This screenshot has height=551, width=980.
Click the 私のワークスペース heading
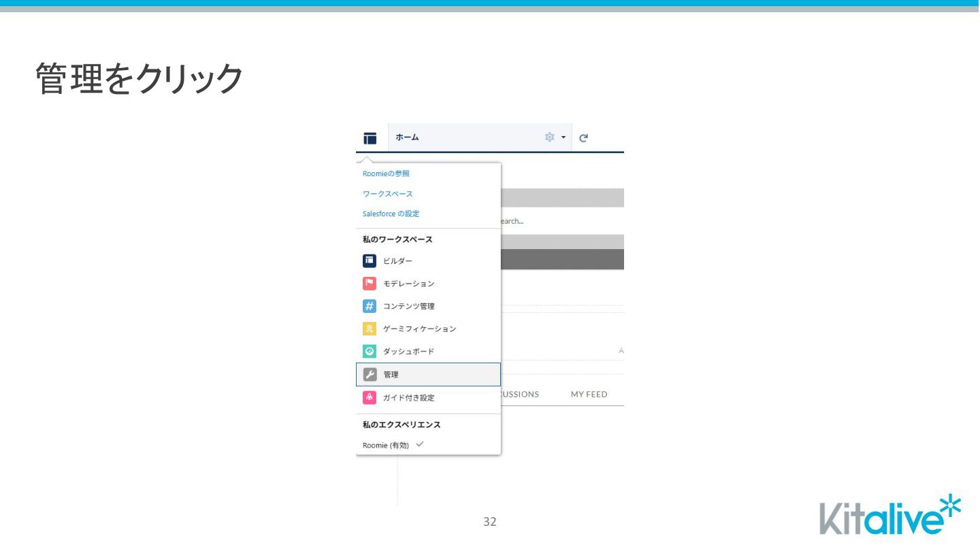click(x=397, y=239)
